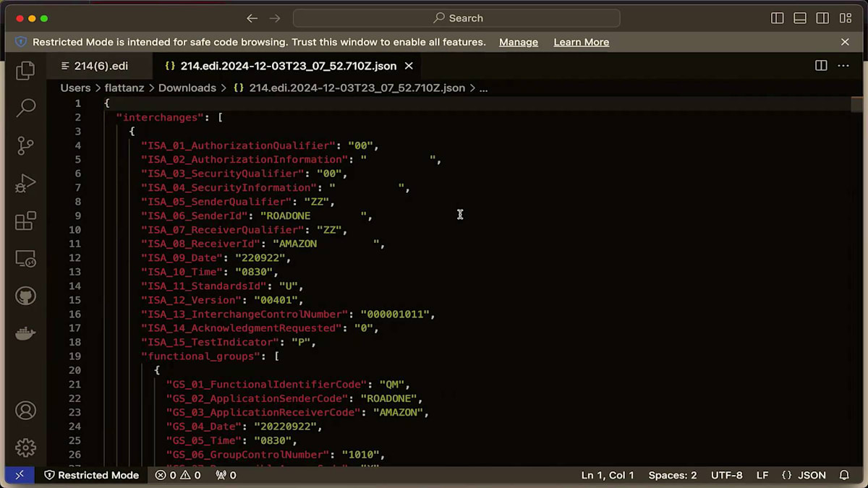
Task: Click the "20220922" GS date value
Action: (x=285, y=427)
